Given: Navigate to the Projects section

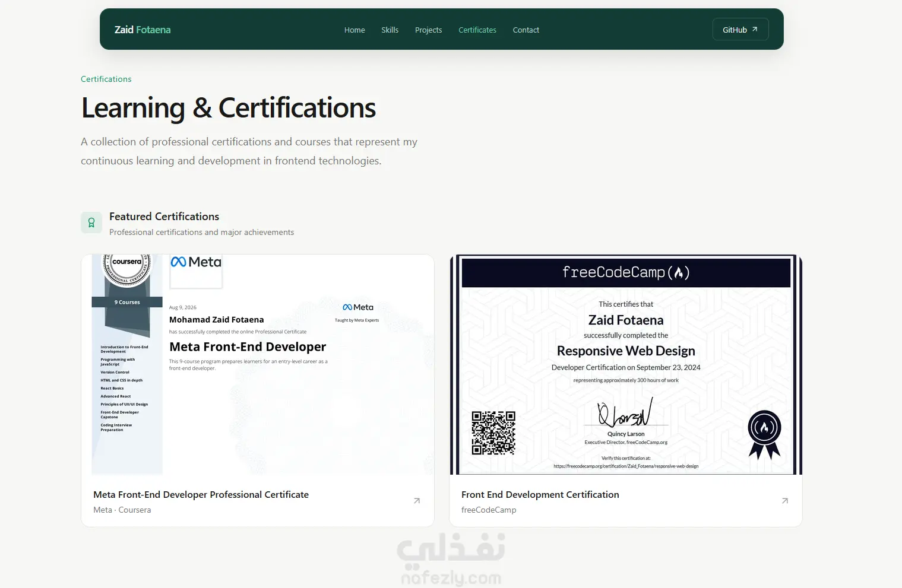Looking at the screenshot, I should coord(428,30).
